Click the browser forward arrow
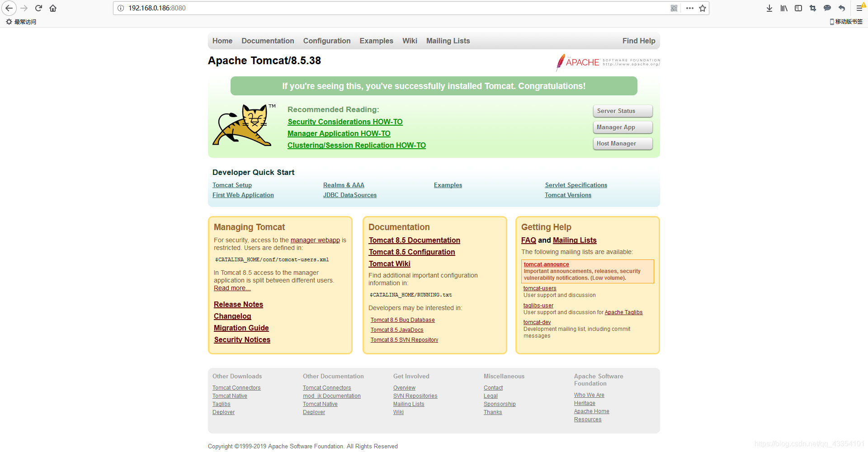The height and width of the screenshot is (452, 868). [24, 8]
